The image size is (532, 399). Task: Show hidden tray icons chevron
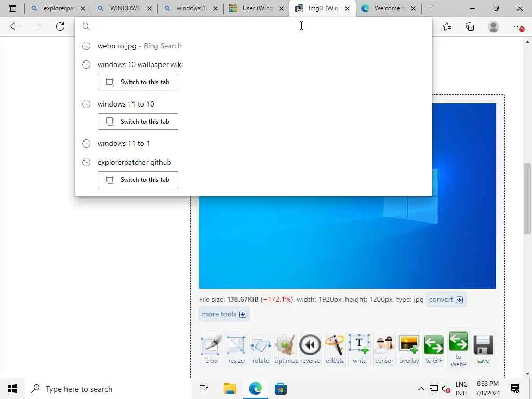[x=421, y=389]
